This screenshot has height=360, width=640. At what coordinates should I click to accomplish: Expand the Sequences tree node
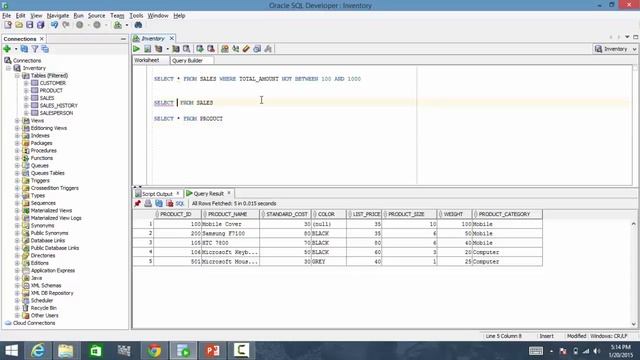[17, 203]
